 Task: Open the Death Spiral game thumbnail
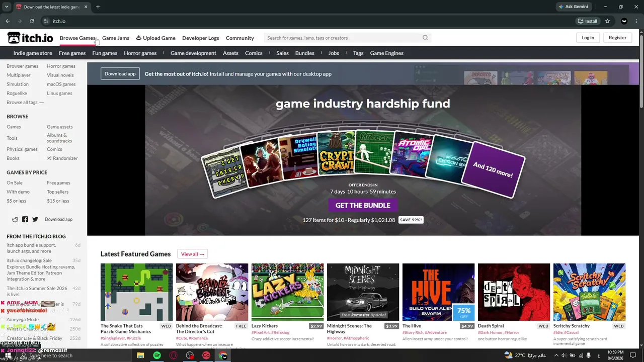tap(514, 292)
